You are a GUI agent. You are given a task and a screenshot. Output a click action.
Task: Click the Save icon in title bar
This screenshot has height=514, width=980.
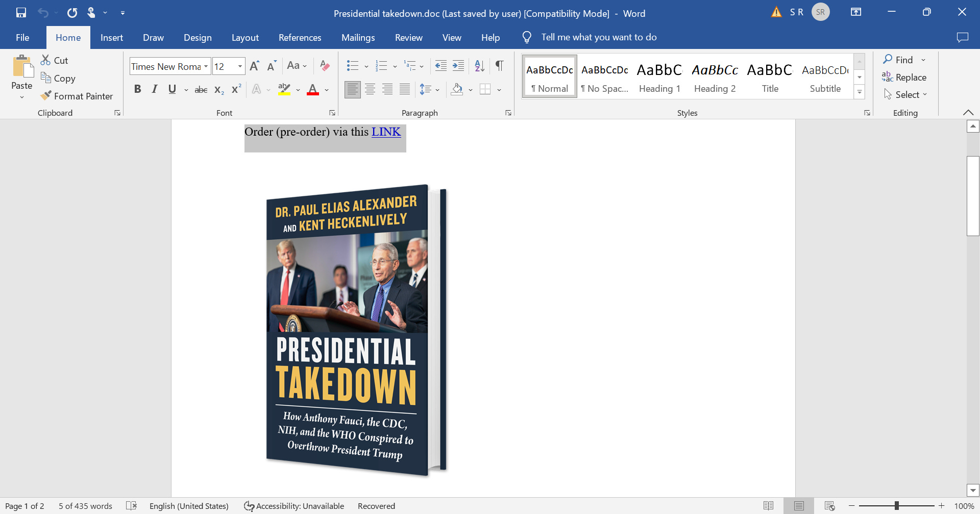[x=21, y=12]
